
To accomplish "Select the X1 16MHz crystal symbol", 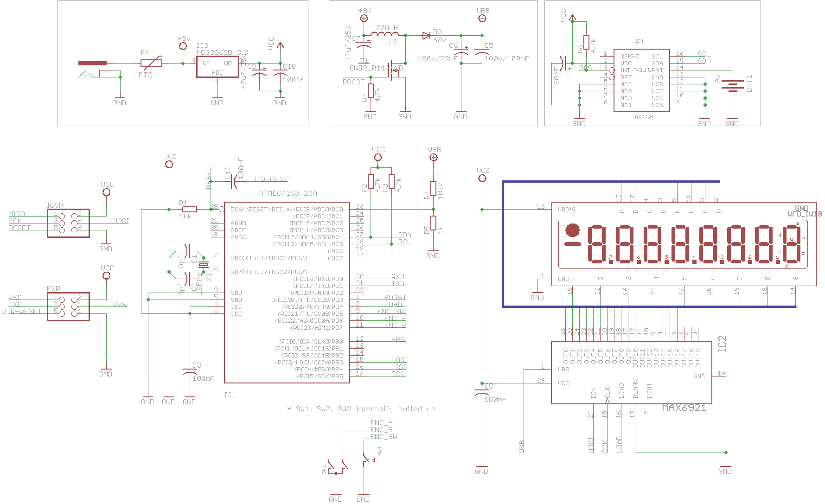I will pyautogui.click(x=203, y=265).
